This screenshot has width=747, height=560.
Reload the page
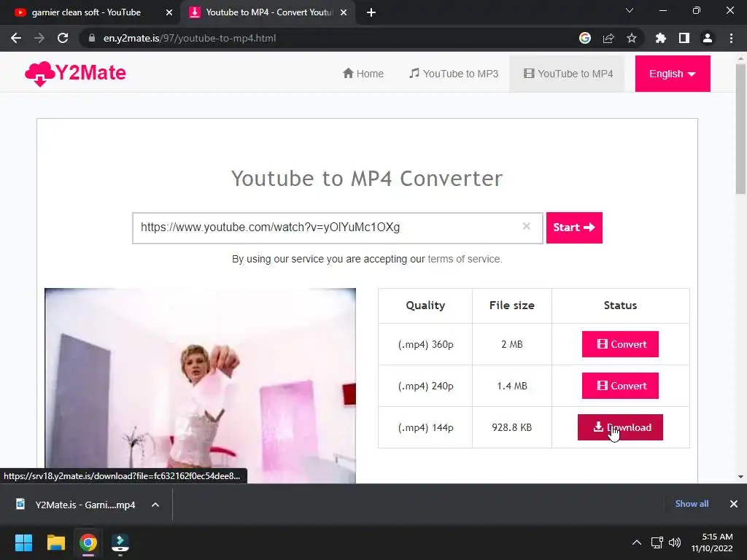pyautogui.click(x=63, y=38)
